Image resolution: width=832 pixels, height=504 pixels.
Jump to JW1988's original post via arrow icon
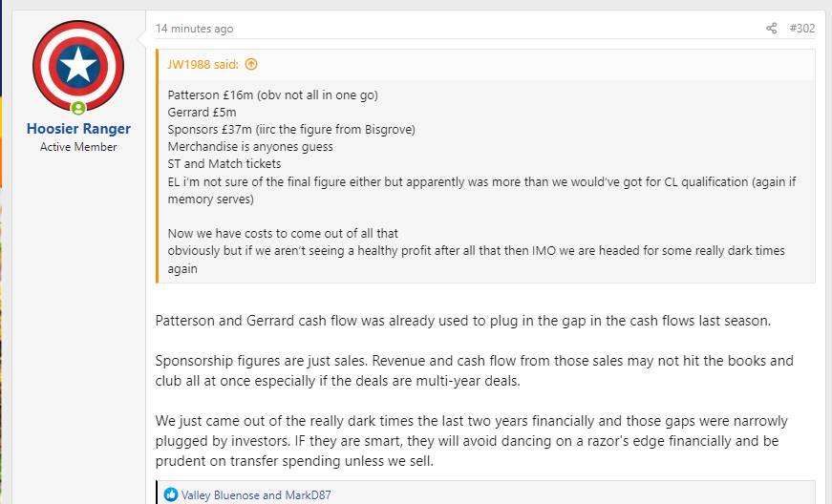click(251, 64)
